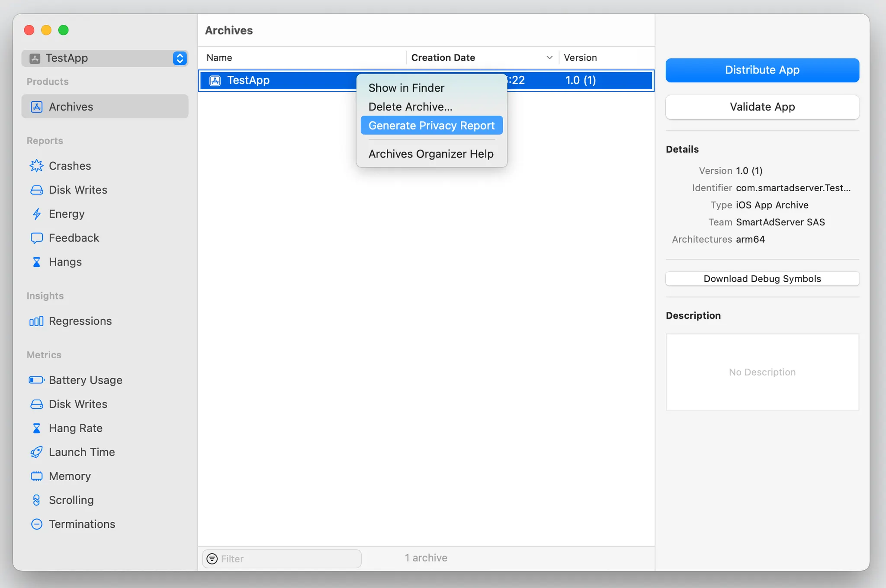Open the TestApp product selector dropdown
The image size is (886, 588).
[x=180, y=58]
